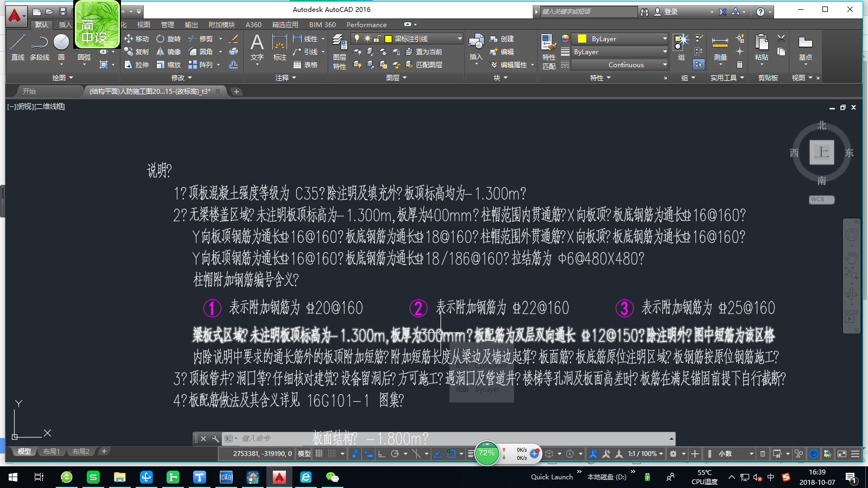Open the ByLayer lineweight dropdown

point(620,52)
